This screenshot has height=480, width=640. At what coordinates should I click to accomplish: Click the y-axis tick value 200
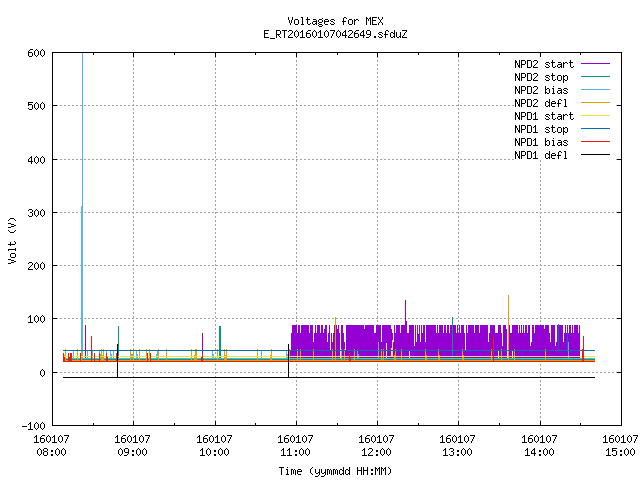point(37,266)
